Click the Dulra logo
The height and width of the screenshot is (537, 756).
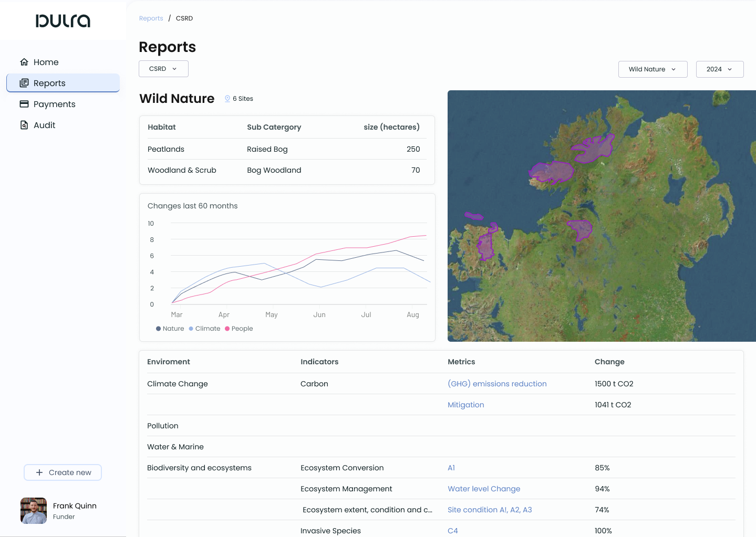[x=63, y=21]
